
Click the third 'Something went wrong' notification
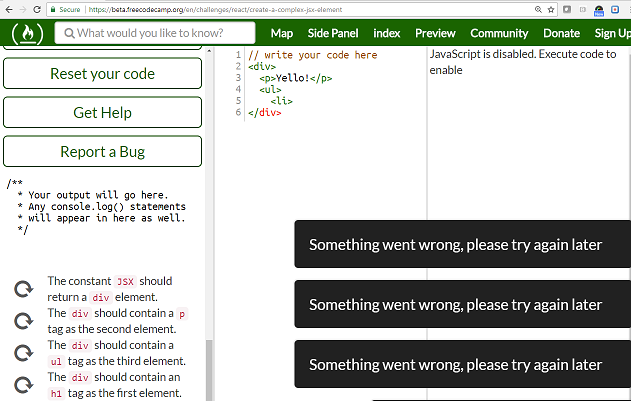[462, 364]
